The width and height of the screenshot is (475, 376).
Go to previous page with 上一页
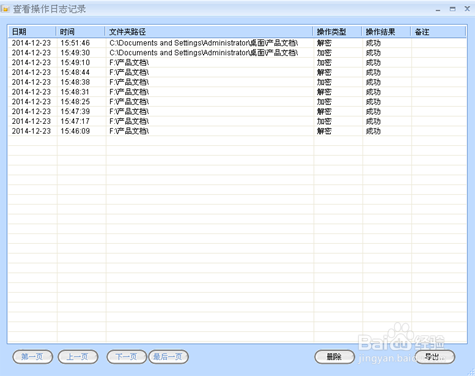(x=78, y=357)
